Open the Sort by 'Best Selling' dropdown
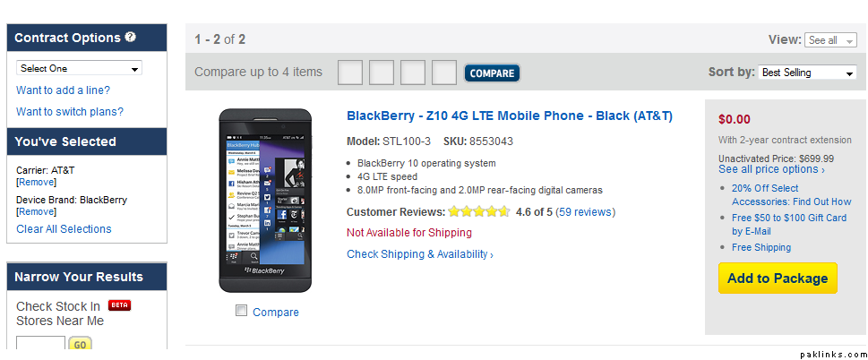This screenshot has height=360, width=868. coord(807,73)
